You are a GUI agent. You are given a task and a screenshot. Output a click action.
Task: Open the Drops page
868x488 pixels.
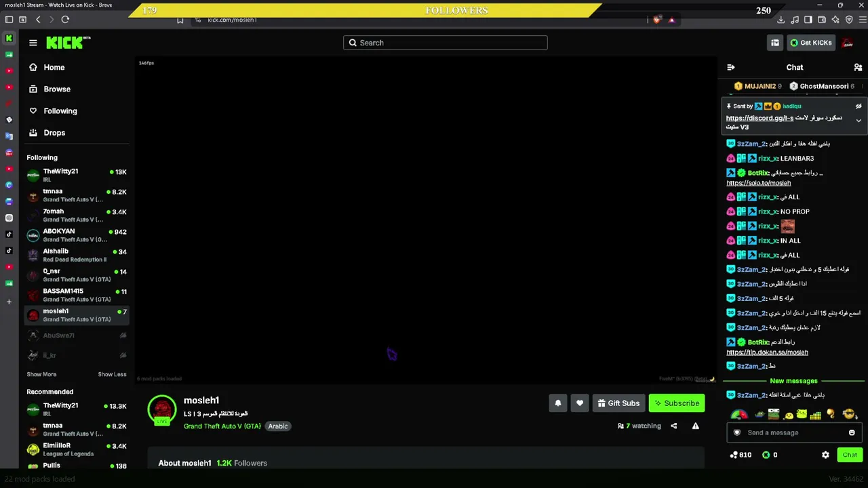(47, 133)
